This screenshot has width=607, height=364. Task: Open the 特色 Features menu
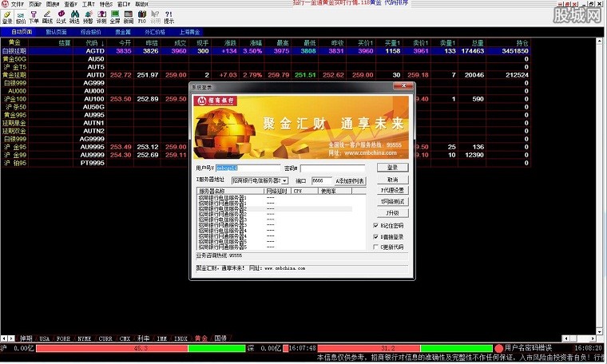coord(106,4)
